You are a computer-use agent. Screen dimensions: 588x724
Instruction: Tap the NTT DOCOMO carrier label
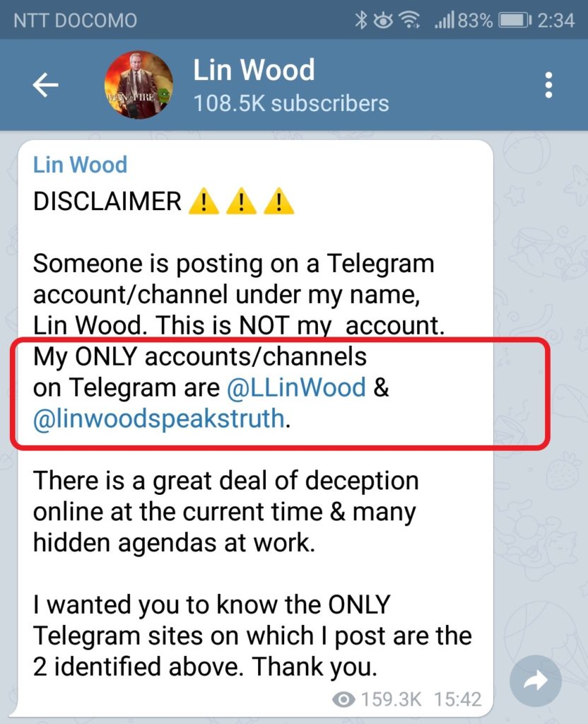pyautogui.click(x=75, y=21)
